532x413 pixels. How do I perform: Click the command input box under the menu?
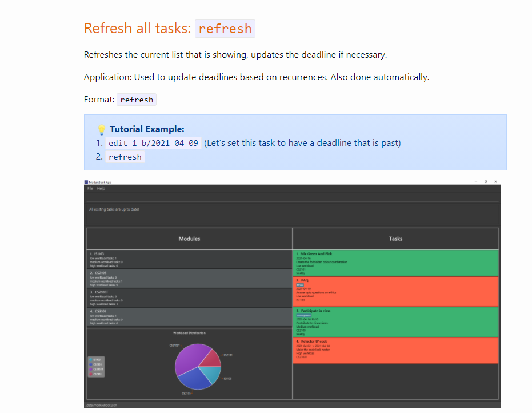[x=293, y=197]
